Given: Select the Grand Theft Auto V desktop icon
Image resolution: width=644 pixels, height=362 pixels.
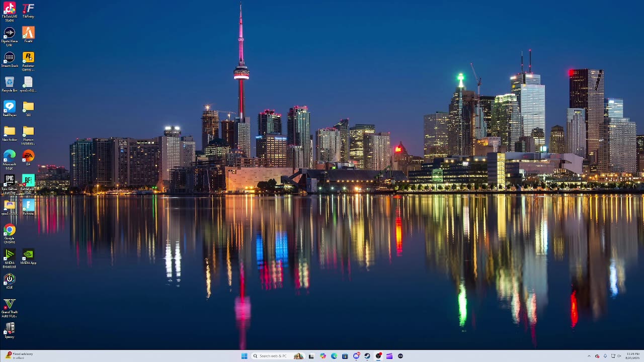Looking at the screenshot, I should click(10, 308).
